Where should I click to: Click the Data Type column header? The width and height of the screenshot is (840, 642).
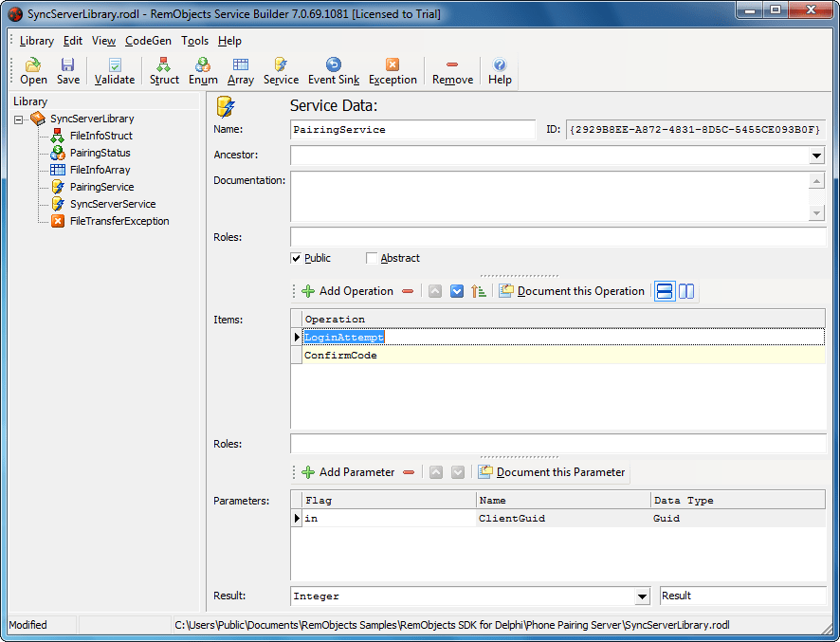point(739,500)
